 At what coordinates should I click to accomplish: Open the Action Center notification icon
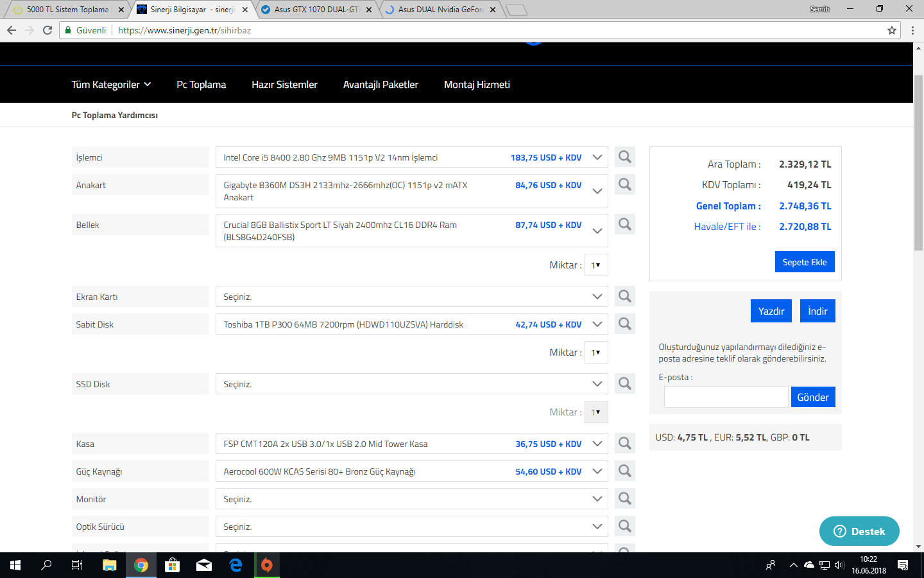pyautogui.click(x=903, y=565)
